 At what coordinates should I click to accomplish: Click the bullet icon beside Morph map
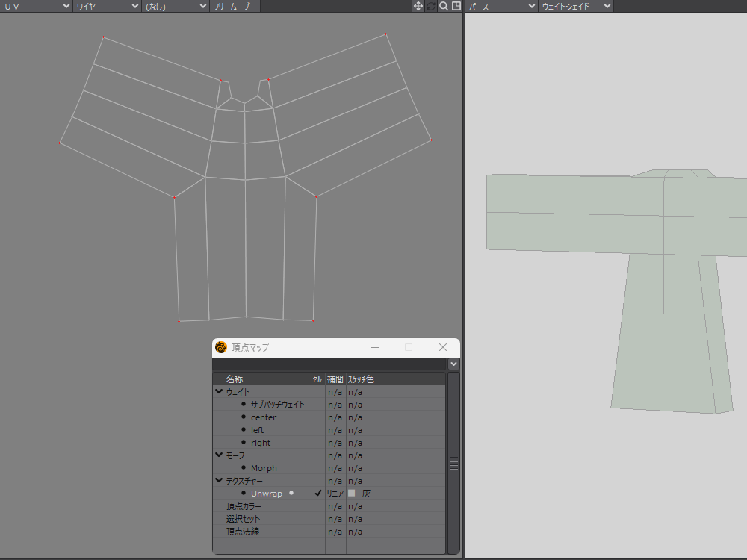coord(244,468)
